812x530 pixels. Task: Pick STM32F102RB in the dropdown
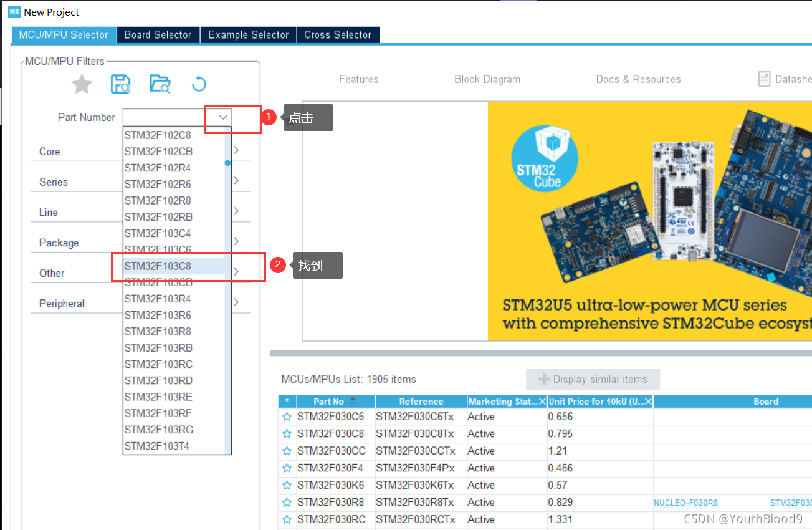click(174, 217)
